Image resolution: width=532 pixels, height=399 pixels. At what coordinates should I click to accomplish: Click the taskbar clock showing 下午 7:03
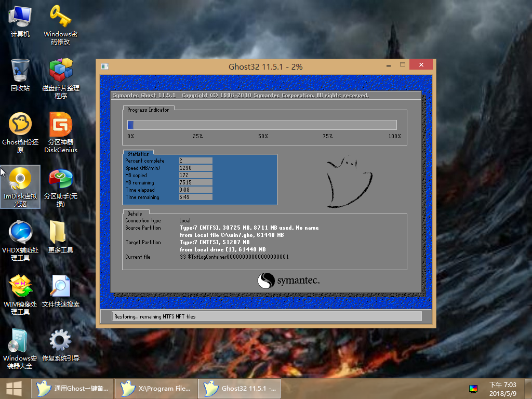[x=502, y=389]
